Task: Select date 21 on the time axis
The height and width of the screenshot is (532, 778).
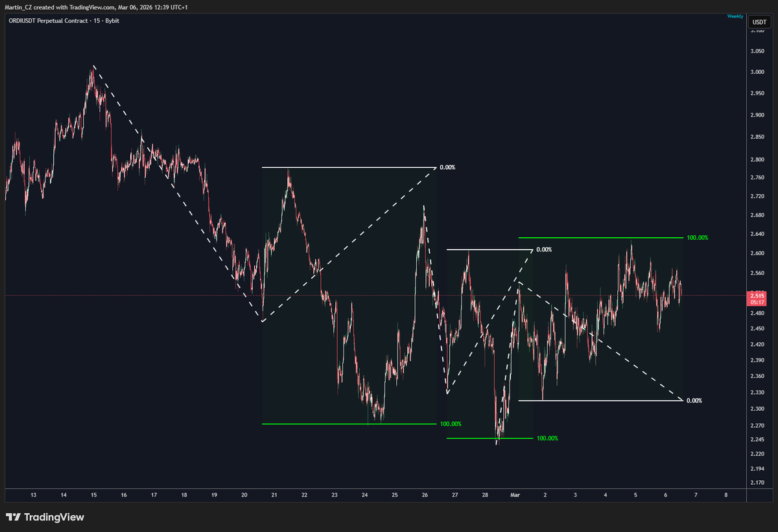Action: [x=274, y=495]
